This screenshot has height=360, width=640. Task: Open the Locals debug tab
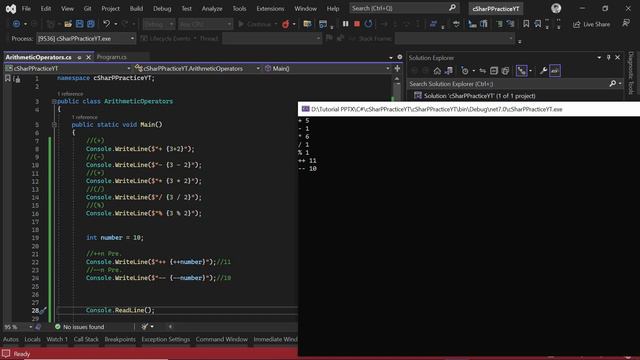coord(32,339)
